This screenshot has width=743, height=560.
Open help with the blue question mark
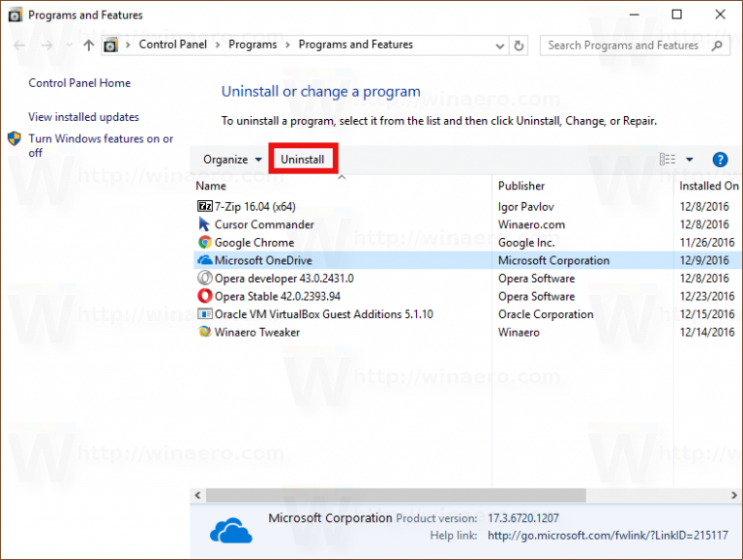tap(720, 160)
